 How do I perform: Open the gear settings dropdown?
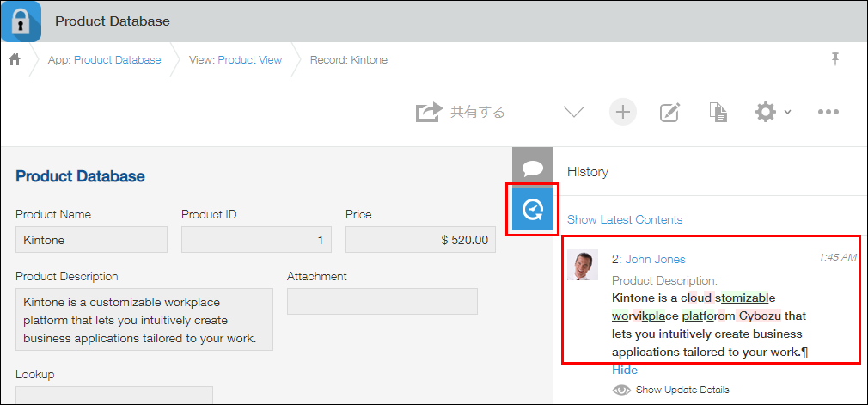pyautogui.click(x=771, y=112)
